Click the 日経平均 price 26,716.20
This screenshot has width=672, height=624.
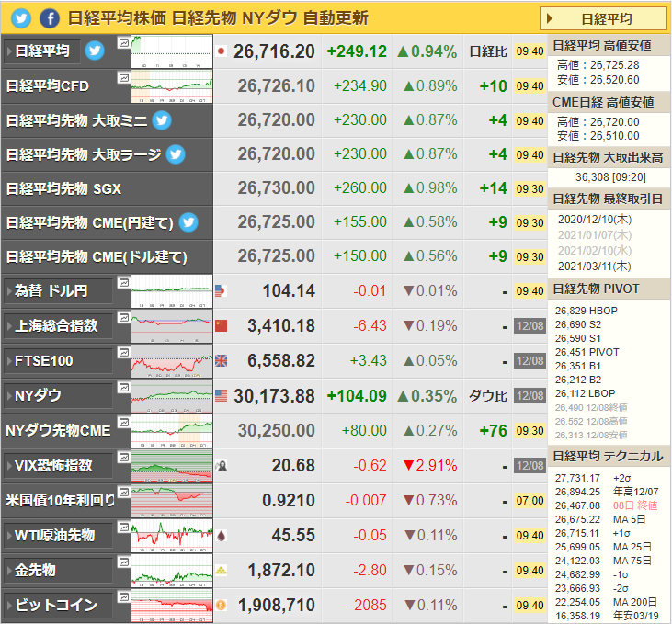point(274,51)
